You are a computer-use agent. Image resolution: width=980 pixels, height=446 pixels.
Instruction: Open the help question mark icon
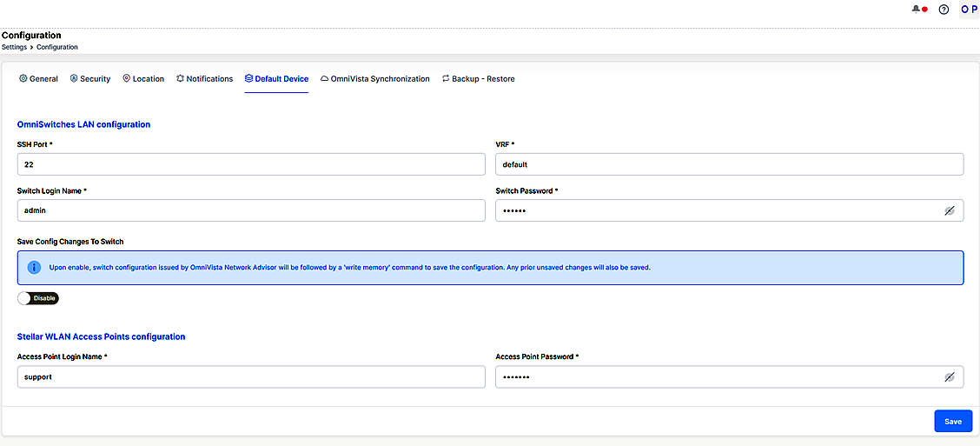tap(944, 10)
